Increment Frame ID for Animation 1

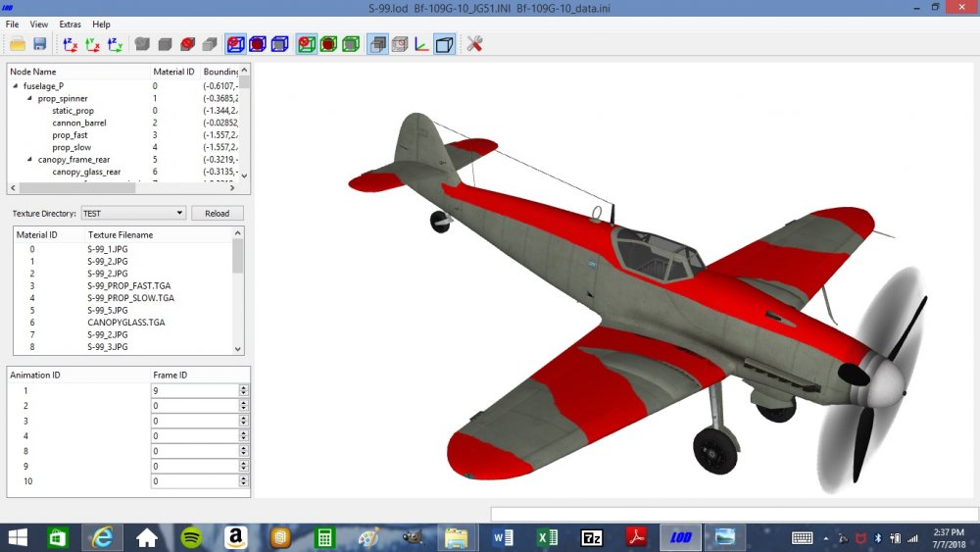point(243,387)
